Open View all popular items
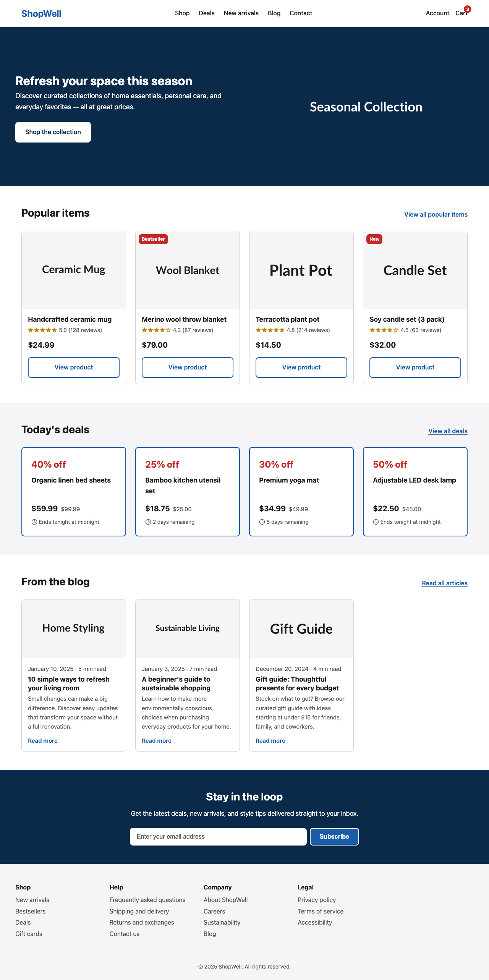 pyautogui.click(x=436, y=214)
